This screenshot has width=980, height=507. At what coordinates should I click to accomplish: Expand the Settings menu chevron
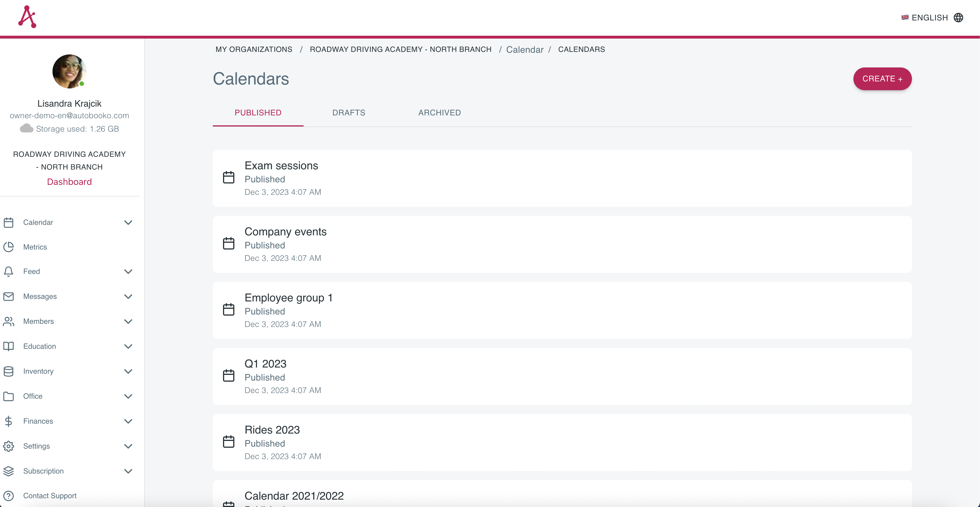tap(128, 446)
